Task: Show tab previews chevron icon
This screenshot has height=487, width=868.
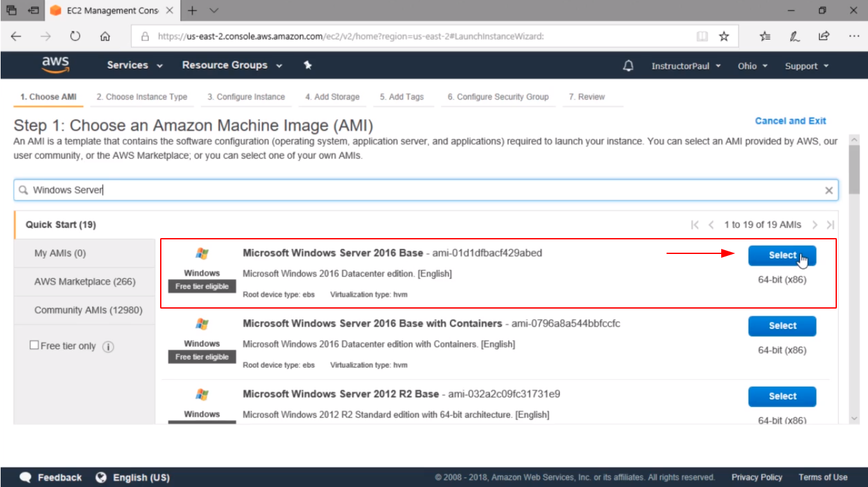Action: point(214,11)
